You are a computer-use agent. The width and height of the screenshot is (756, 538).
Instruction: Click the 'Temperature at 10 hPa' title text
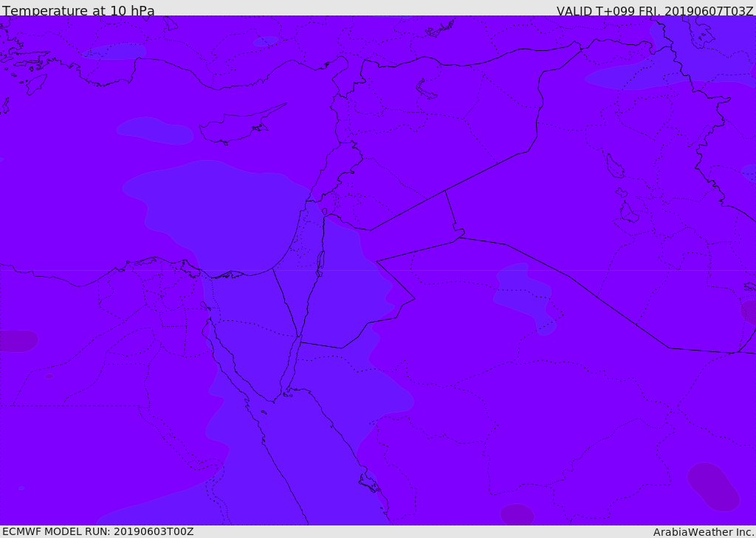click(78, 10)
